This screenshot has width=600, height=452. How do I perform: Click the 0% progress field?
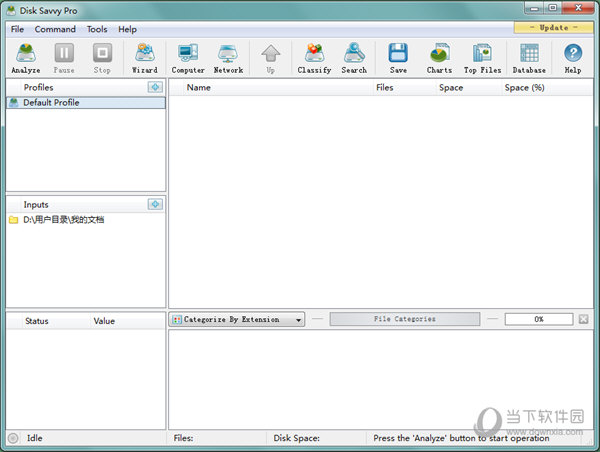point(539,319)
